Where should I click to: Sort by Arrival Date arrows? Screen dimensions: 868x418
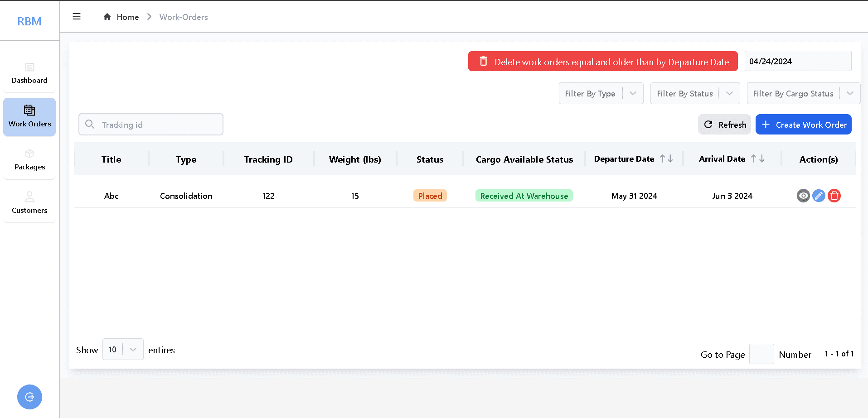[757, 159]
